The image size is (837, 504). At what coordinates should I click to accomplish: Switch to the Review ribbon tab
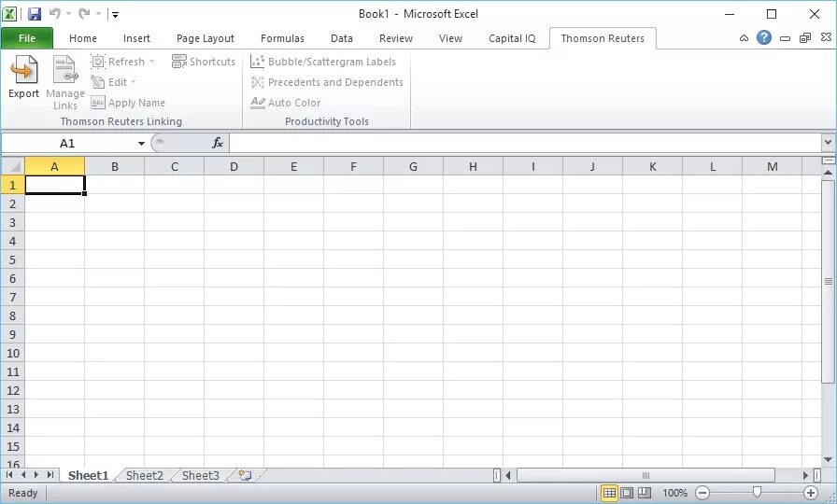pos(395,38)
